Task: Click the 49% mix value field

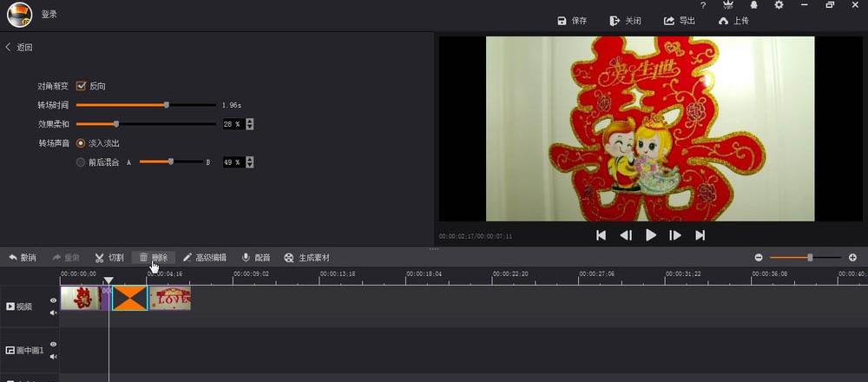Action: point(233,162)
